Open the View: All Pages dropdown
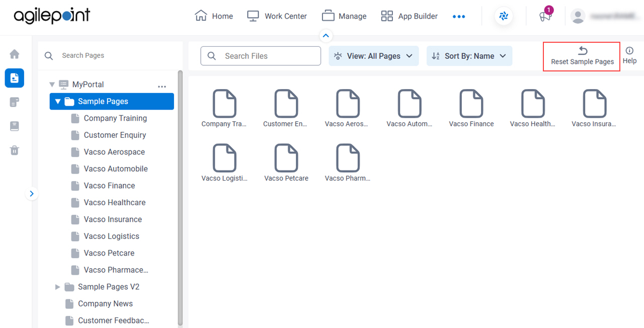644x328 pixels. [374, 56]
